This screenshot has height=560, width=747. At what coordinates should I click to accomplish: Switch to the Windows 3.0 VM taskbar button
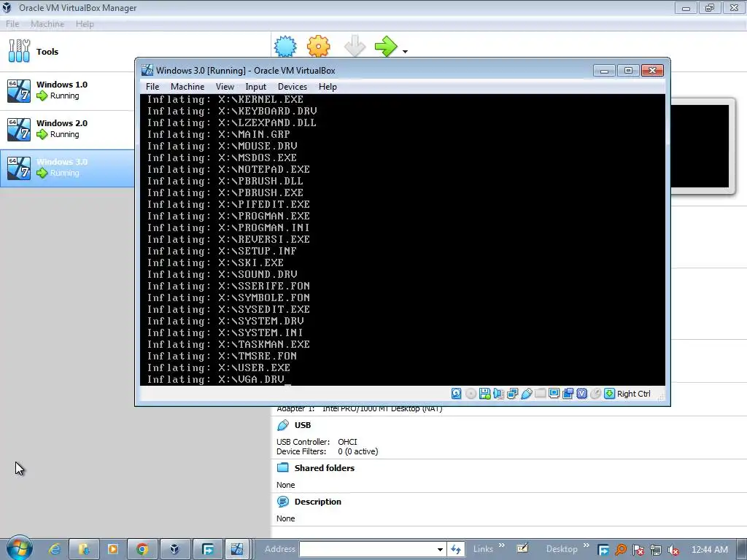(x=237, y=549)
